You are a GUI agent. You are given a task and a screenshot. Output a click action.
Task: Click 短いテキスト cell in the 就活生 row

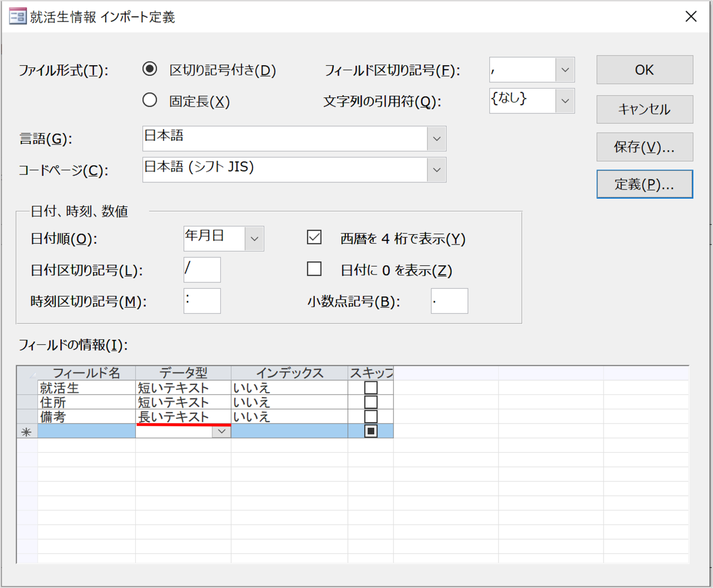click(183, 388)
